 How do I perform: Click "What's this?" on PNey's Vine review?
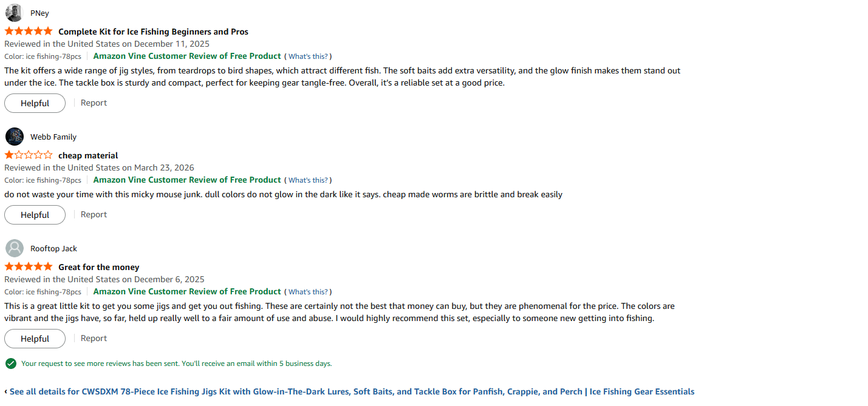(x=308, y=56)
